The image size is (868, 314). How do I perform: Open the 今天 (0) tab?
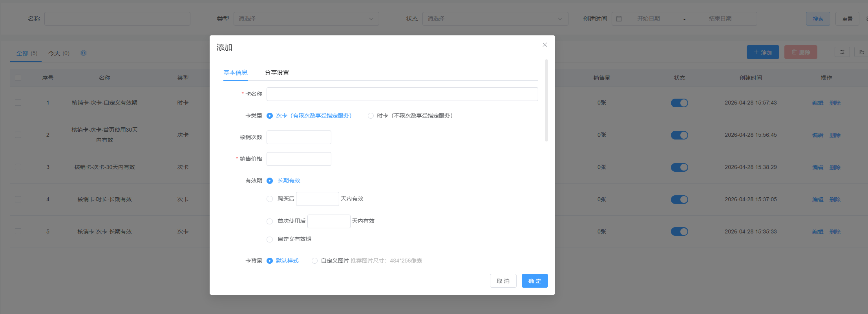(x=59, y=53)
